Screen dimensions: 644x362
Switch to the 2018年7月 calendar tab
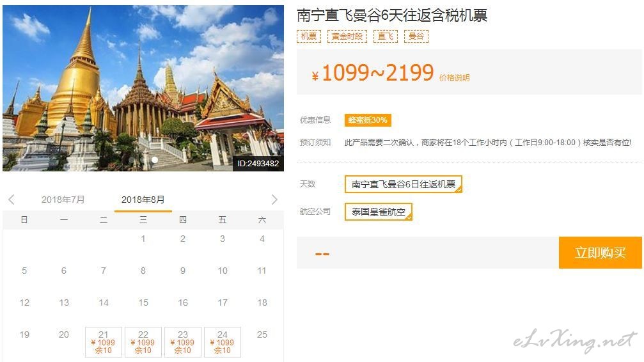tap(63, 200)
